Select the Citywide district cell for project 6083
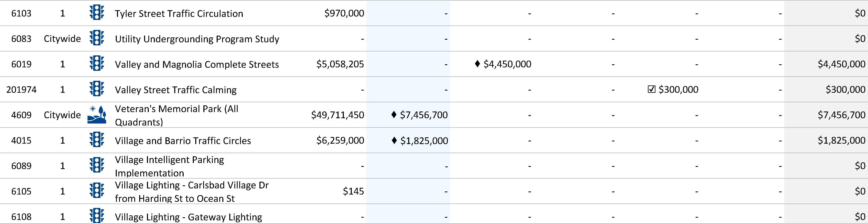This screenshot has width=868, height=223. click(62, 39)
